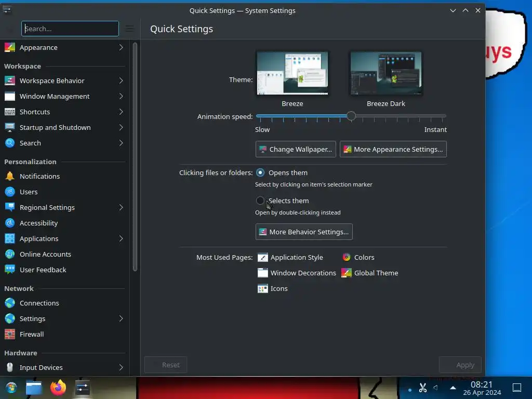The image size is (532, 399).
Task: Click More Behavior Settings button
Action: click(304, 232)
